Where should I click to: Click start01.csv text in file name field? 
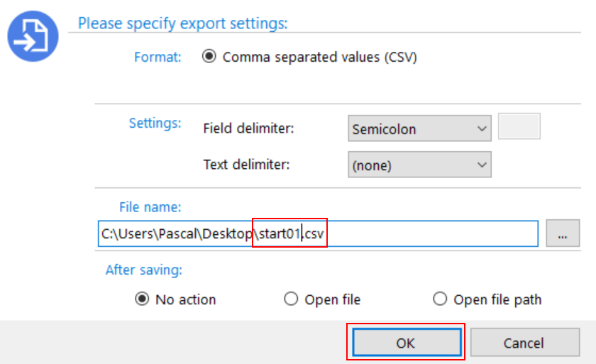[291, 233]
